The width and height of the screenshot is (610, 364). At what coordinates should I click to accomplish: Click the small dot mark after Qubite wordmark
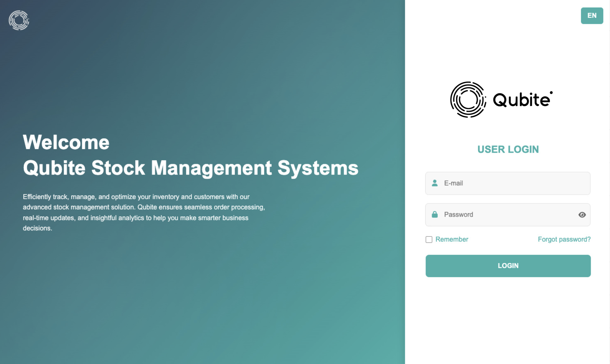pos(551,92)
